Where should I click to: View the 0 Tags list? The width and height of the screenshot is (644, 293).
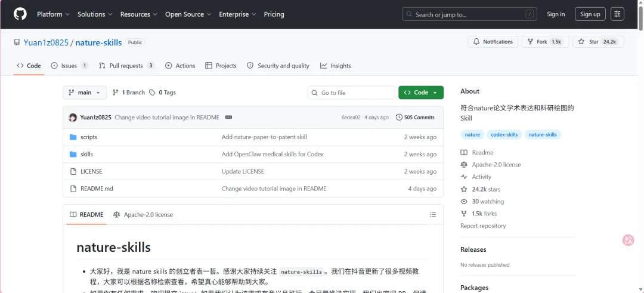point(162,92)
